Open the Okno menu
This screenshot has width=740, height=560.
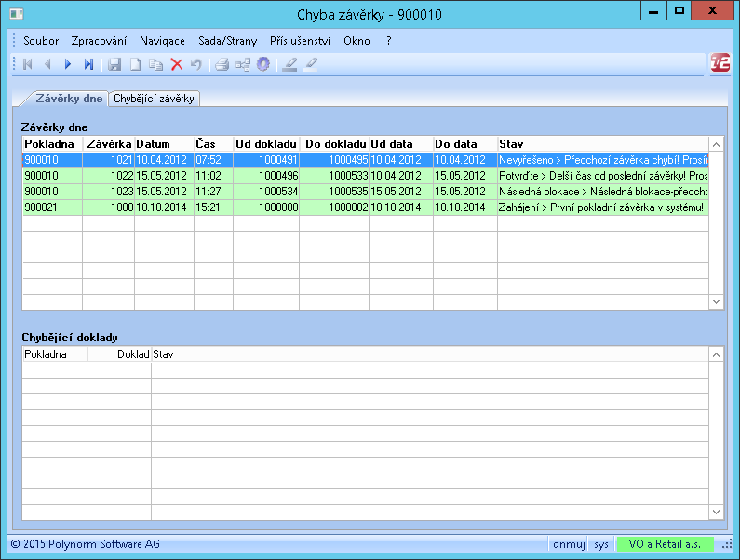click(357, 41)
